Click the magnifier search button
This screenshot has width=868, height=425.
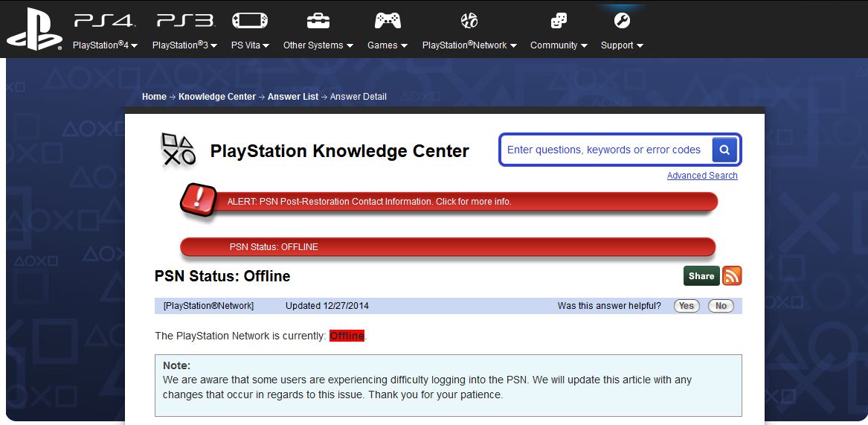[724, 150]
